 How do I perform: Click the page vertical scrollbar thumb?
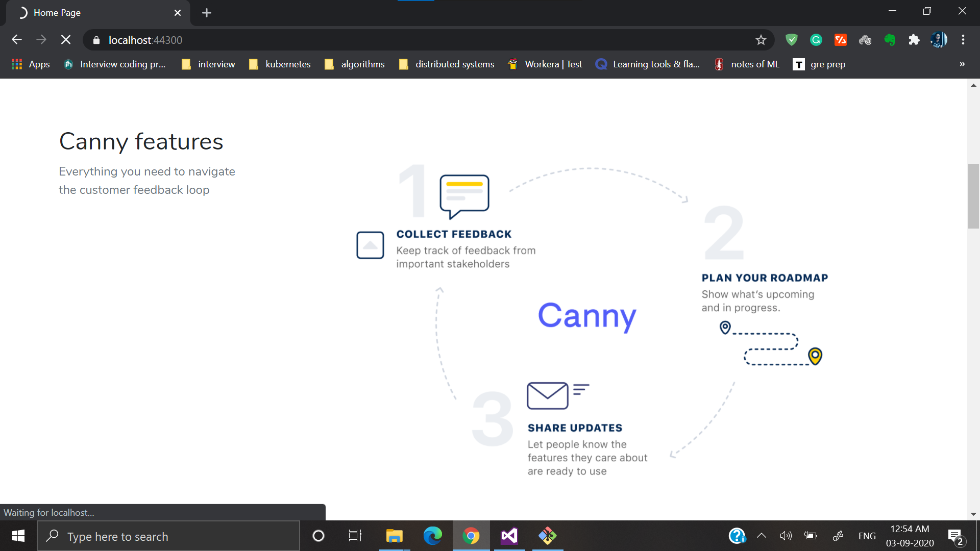[x=973, y=196]
